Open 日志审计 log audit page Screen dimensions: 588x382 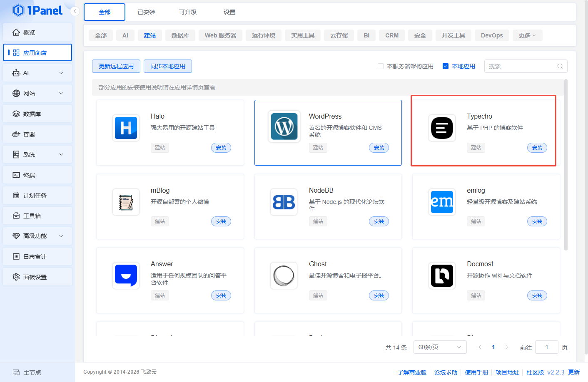coord(37,256)
